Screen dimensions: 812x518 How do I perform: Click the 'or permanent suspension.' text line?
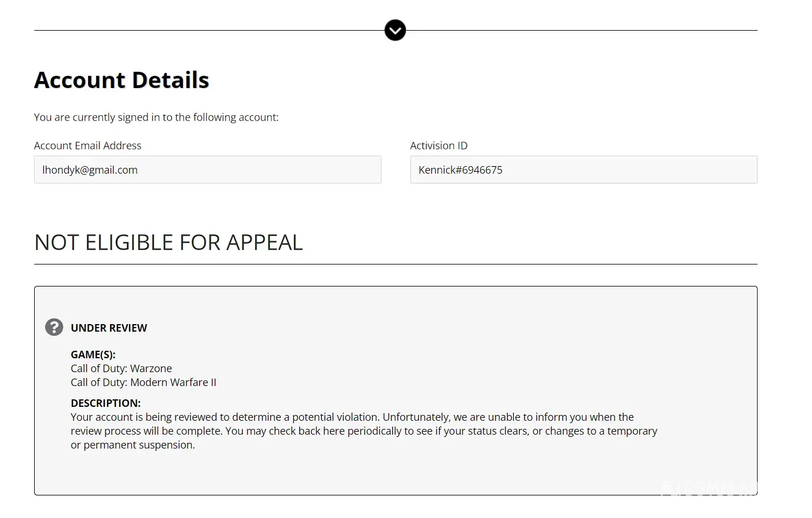[x=133, y=445]
